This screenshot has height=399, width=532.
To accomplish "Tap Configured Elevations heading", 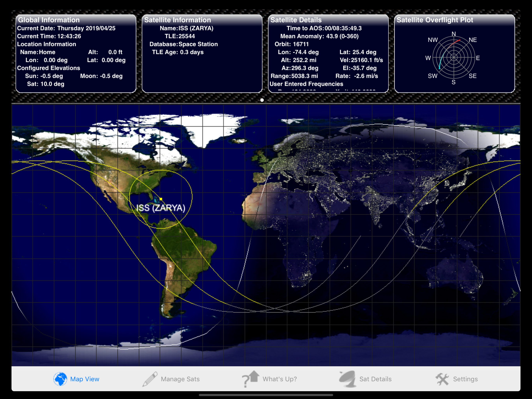I will 48,68.
